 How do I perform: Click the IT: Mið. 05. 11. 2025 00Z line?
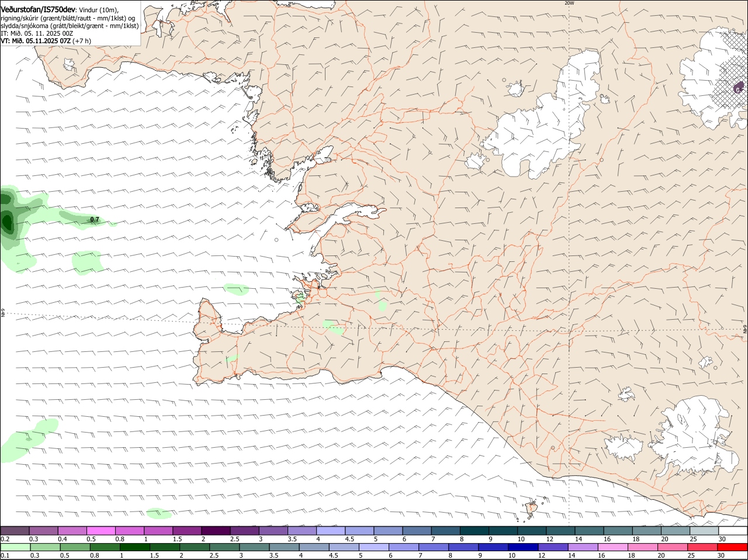(37, 33)
